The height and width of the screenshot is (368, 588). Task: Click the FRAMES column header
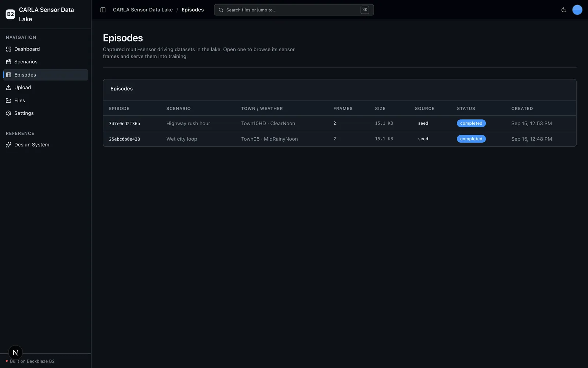click(343, 109)
